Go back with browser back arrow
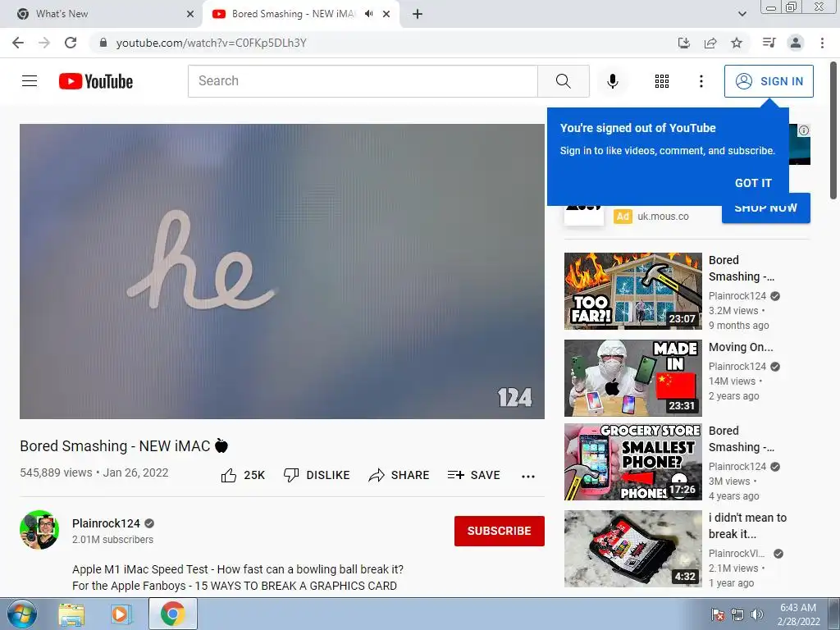Screen dimensions: 840x630 (x=18, y=43)
